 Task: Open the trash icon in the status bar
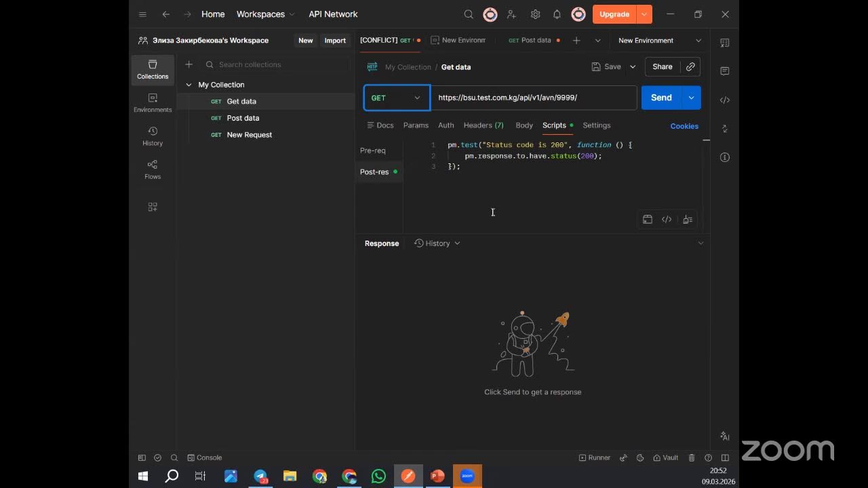[692, 457]
